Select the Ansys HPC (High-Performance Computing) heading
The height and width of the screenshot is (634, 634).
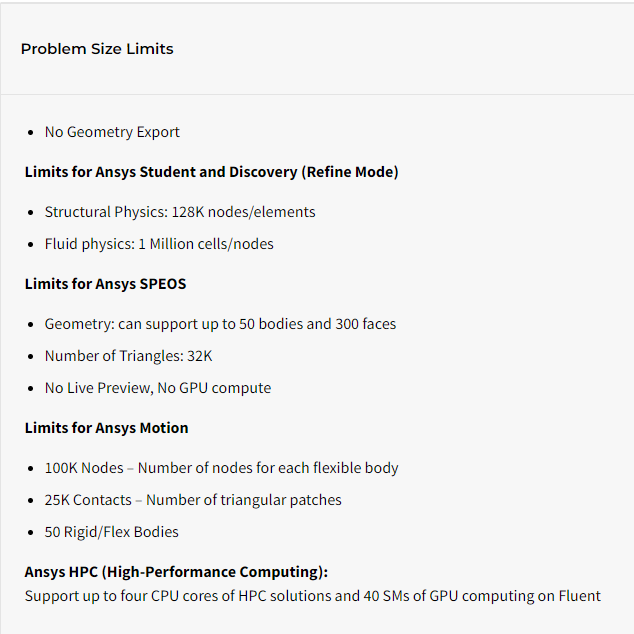click(176, 572)
